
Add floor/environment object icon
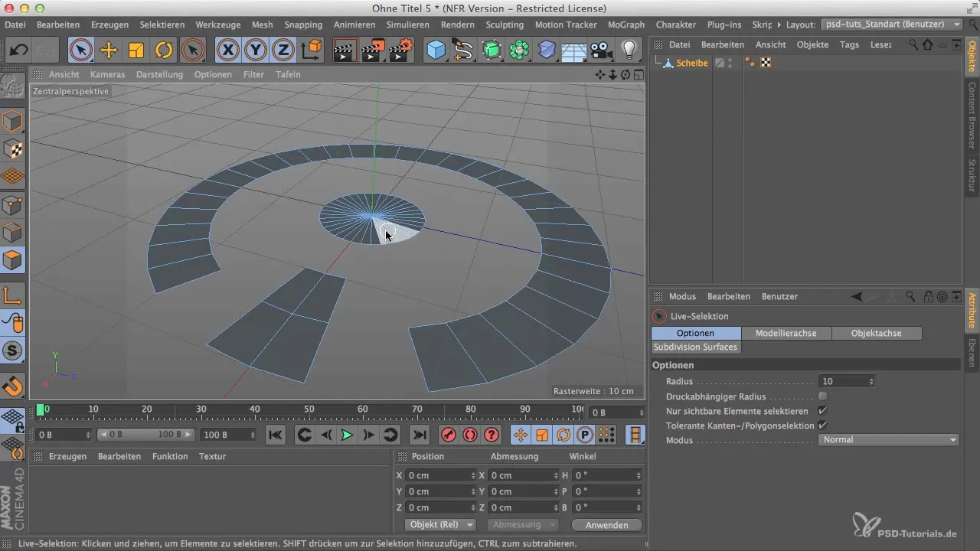[574, 51]
